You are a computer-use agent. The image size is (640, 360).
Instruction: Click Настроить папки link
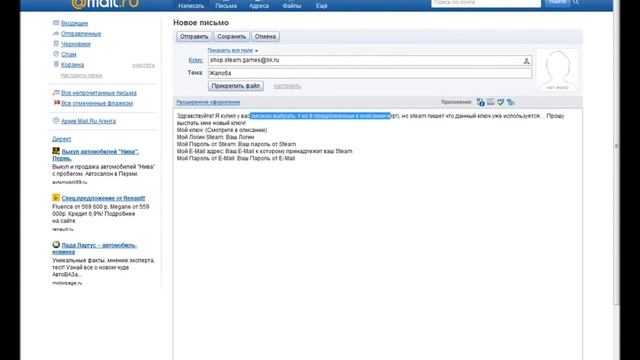click(81, 76)
